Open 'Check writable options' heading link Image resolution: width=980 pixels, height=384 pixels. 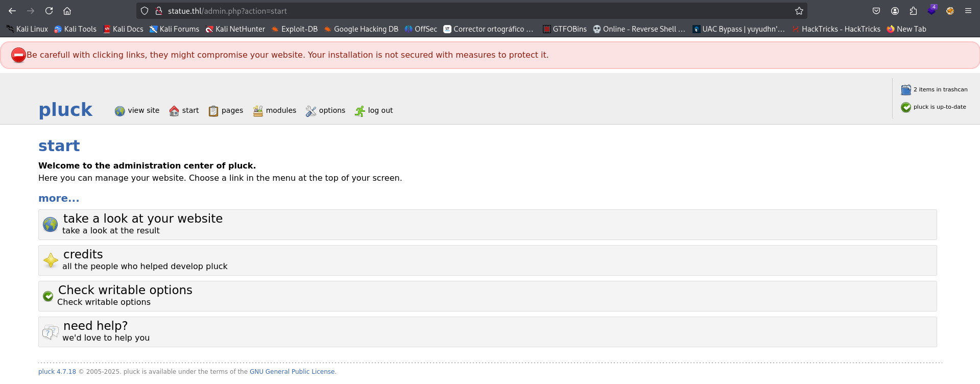click(125, 290)
